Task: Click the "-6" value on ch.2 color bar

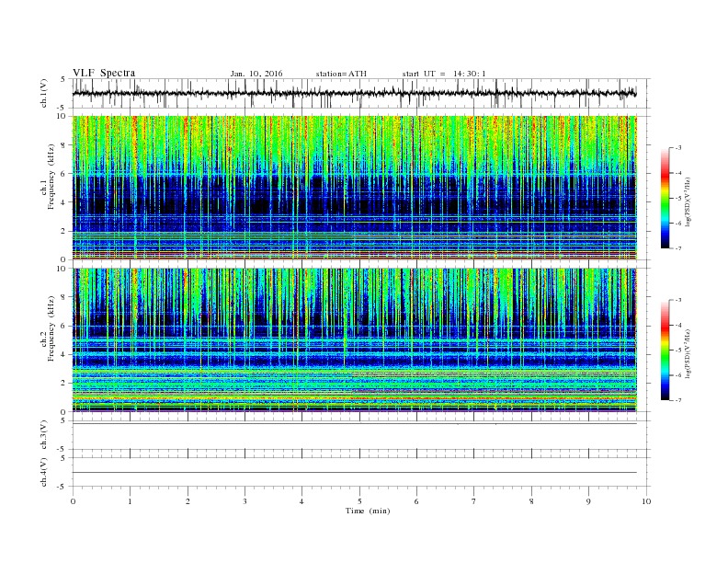Action: tap(678, 375)
